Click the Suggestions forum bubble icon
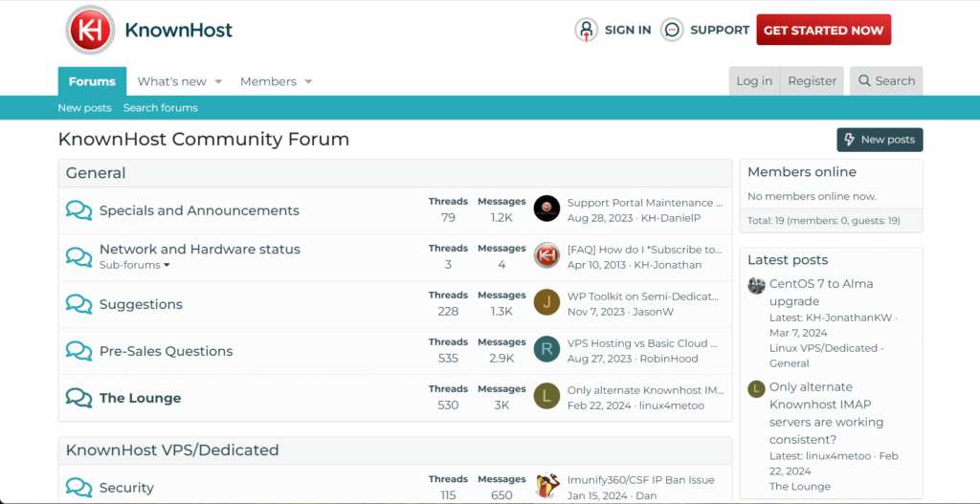The image size is (980, 504). [78, 304]
